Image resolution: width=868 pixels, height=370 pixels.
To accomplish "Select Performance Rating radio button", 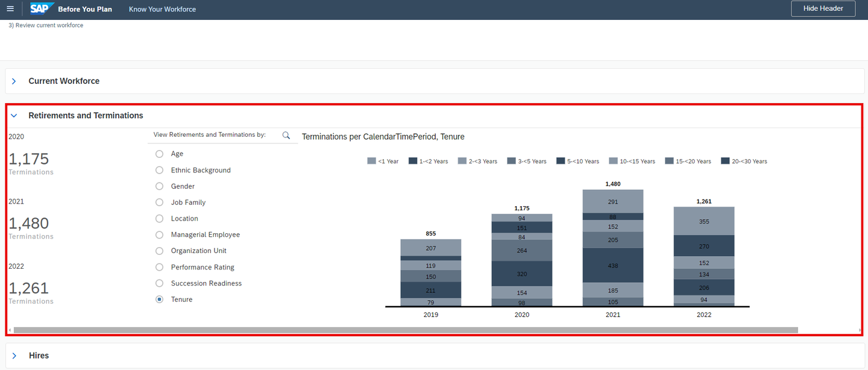I will (x=160, y=267).
